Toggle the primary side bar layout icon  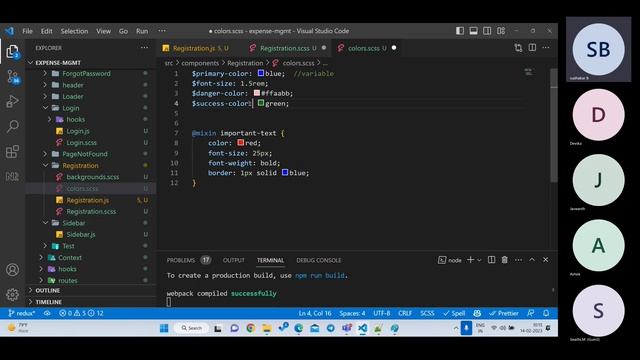pyautogui.click(x=460, y=31)
